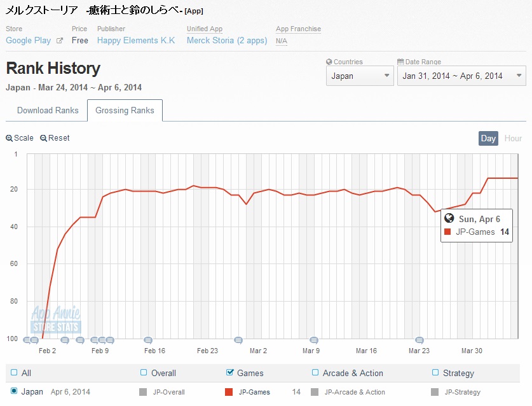
Task: Select the Grossing Ranks tab
Action: tap(125, 110)
